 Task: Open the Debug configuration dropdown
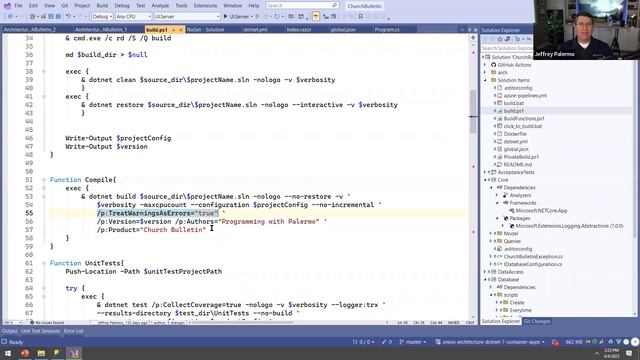coord(102,16)
